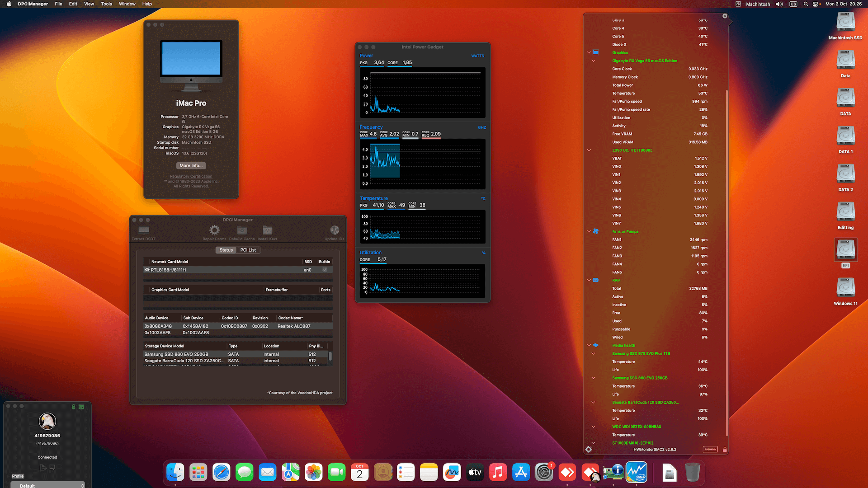Toggle visibility eye next to RTL8168H/8111H

coord(147,270)
